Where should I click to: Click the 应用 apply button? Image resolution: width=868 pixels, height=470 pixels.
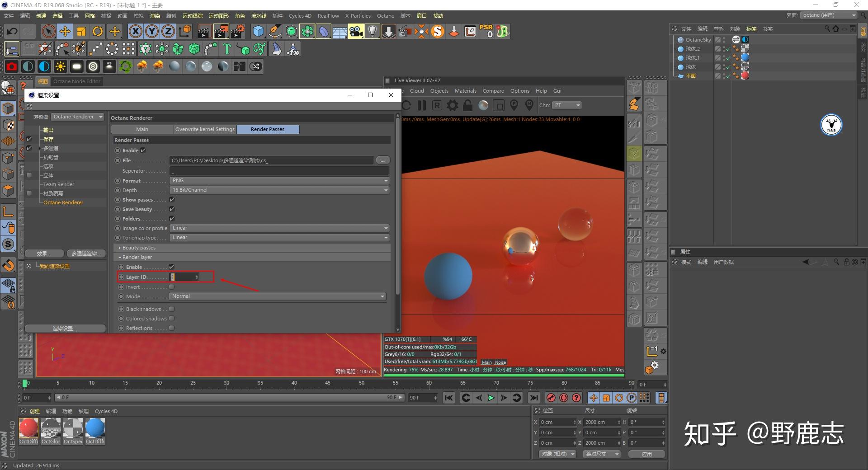tap(646, 454)
